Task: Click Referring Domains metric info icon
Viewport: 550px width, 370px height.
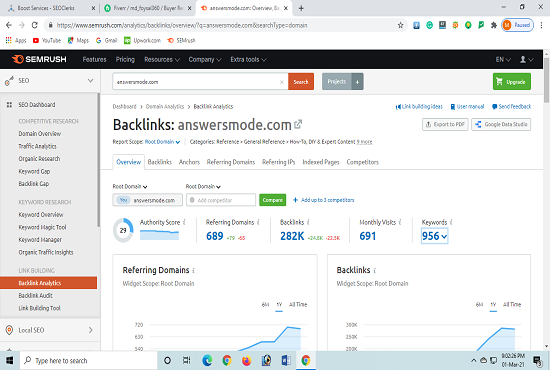Action: coord(258,222)
